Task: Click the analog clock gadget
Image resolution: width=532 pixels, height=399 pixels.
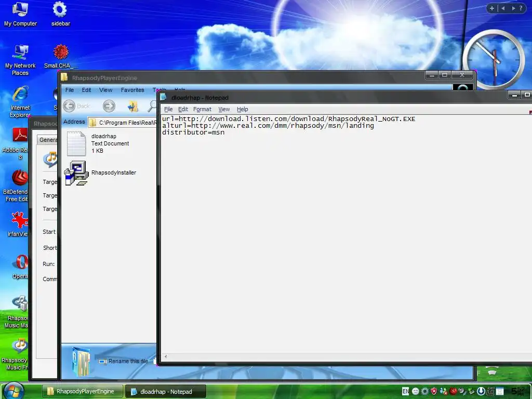Action: (x=494, y=59)
